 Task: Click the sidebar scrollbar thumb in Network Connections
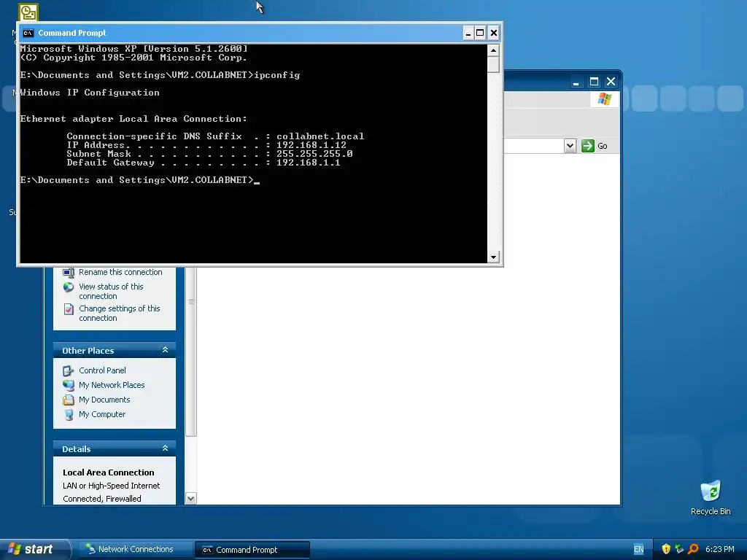coord(190,351)
